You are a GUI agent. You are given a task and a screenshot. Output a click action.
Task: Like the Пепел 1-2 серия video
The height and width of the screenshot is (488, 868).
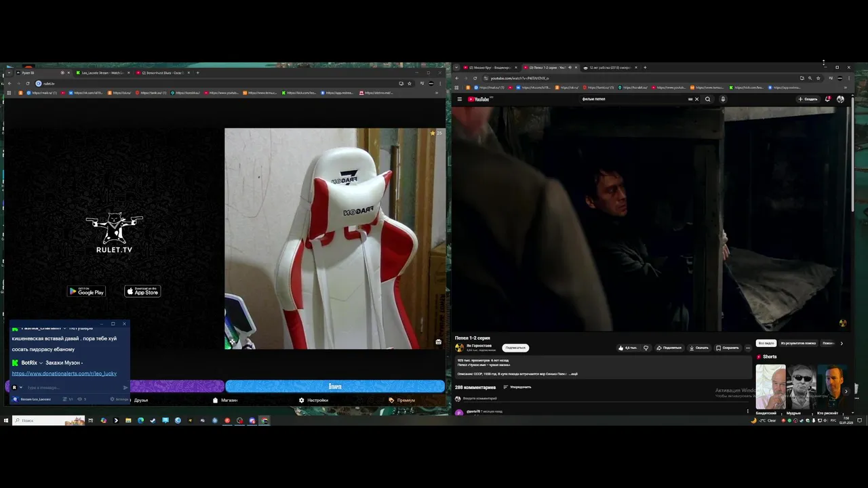pos(627,348)
